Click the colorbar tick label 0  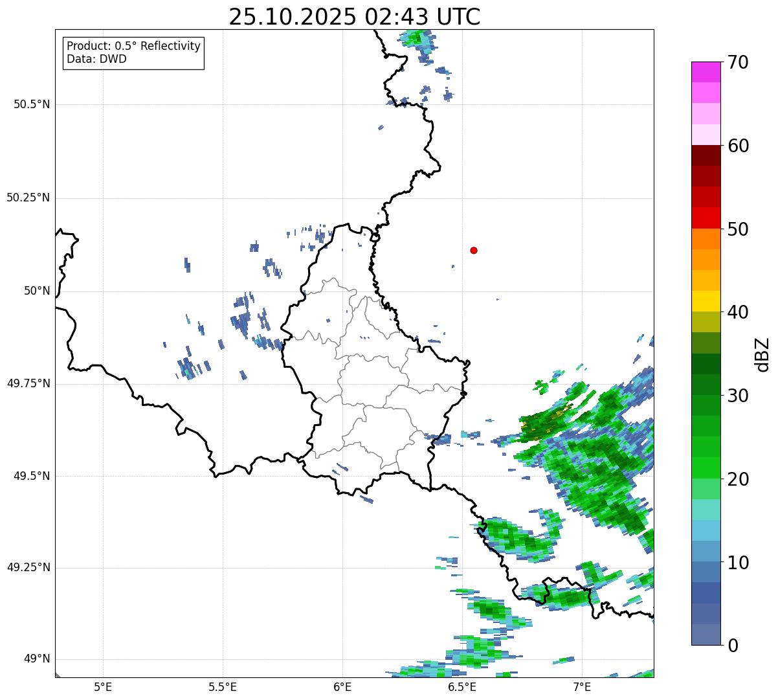(x=732, y=646)
